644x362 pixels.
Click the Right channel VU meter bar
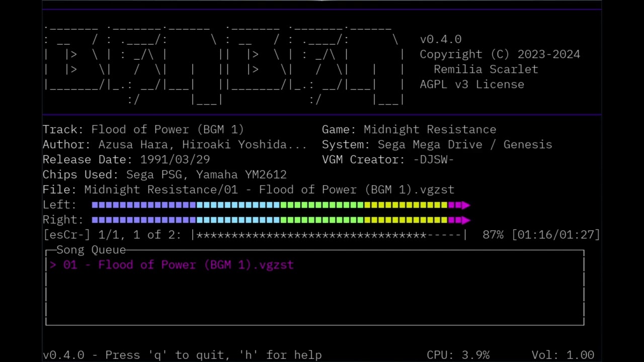pyautogui.click(x=281, y=220)
